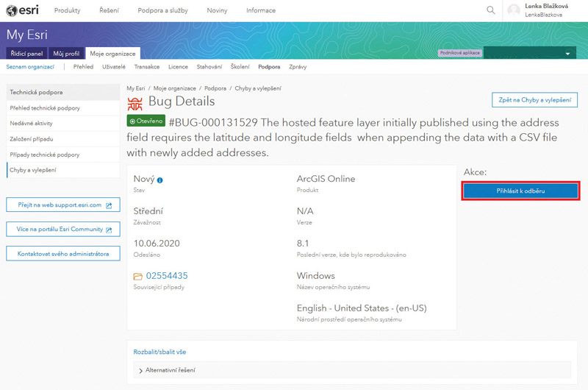588x390 pixels.
Task: Click the Otevřeno status badge
Action: (146, 121)
